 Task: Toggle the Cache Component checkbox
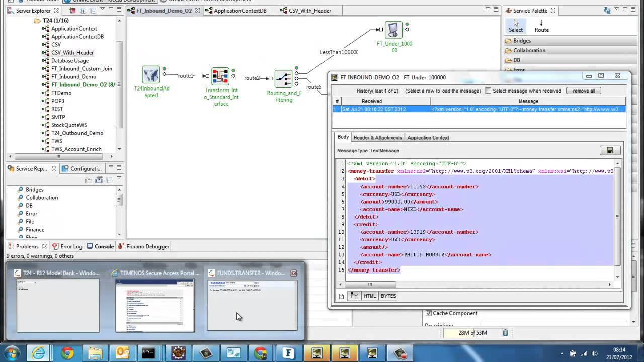point(429,313)
